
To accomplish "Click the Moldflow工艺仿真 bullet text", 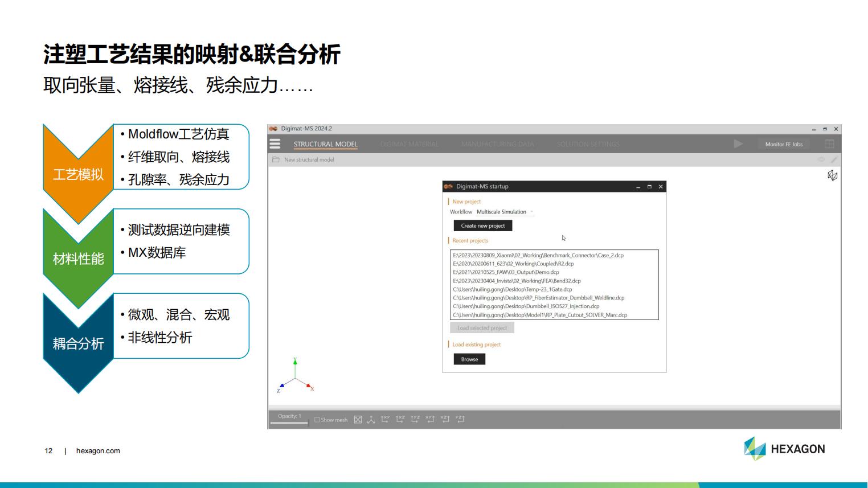I will click(178, 134).
